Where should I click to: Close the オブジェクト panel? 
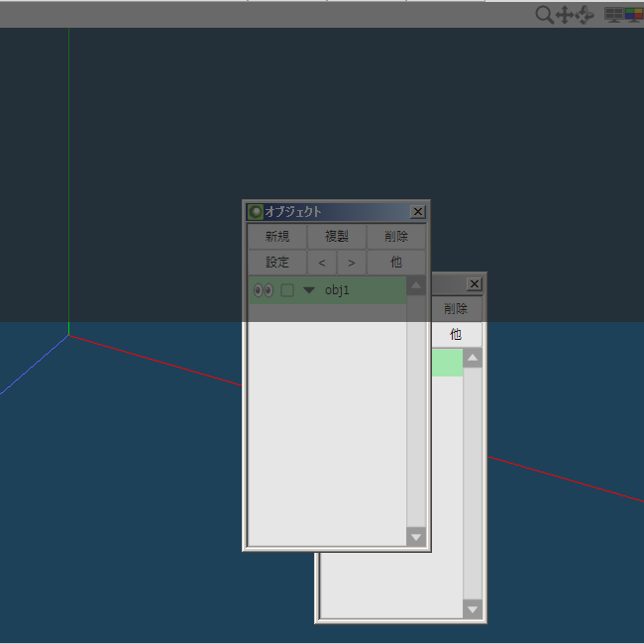[x=418, y=212]
